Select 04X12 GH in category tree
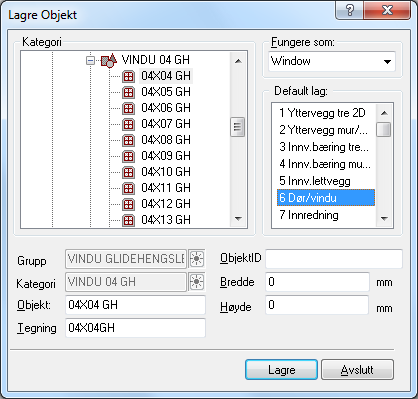 point(166,204)
